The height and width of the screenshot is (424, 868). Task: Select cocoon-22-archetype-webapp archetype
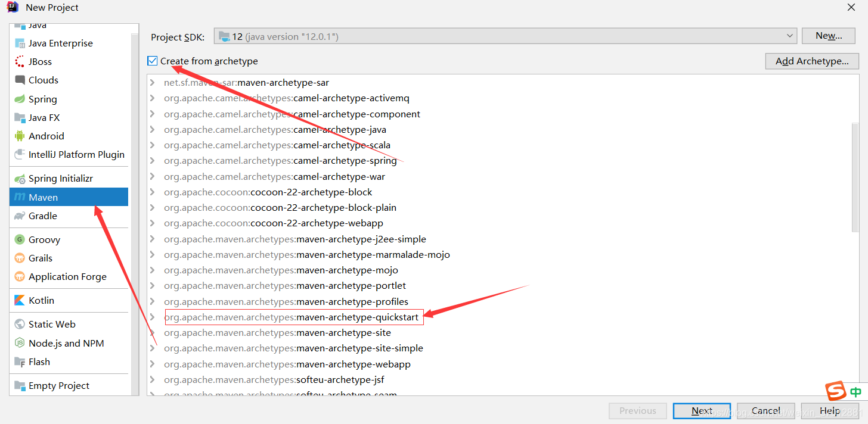point(274,223)
